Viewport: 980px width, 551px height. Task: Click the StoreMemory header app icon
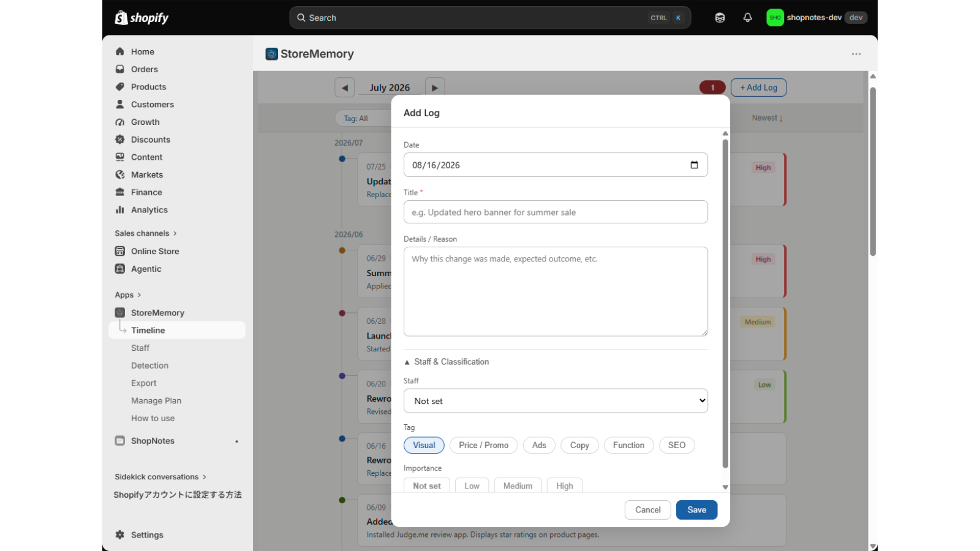[271, 54]
